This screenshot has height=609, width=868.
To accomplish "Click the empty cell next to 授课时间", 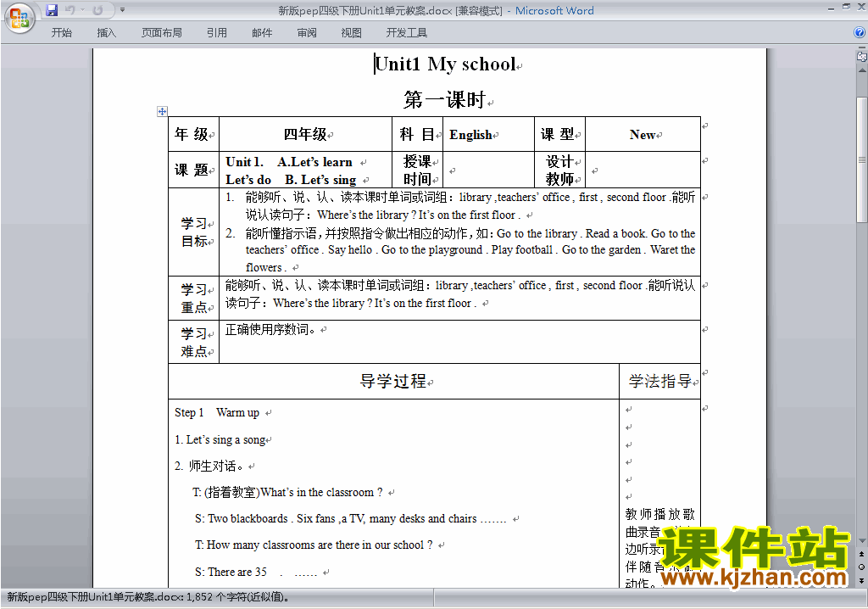I will pyautogui.click(x=489, y=170).
